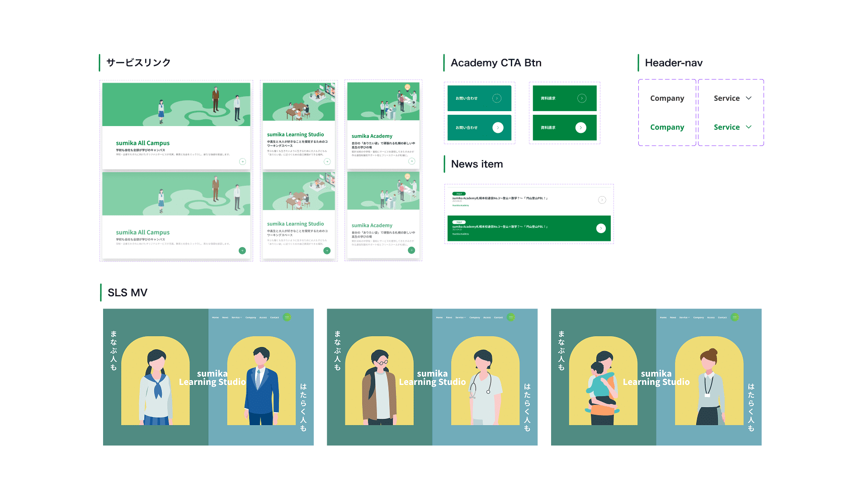Screen dimensions: 868x488
Task: Click sumika Learning Studio title on top card
Action: click(x=295, y=134)
